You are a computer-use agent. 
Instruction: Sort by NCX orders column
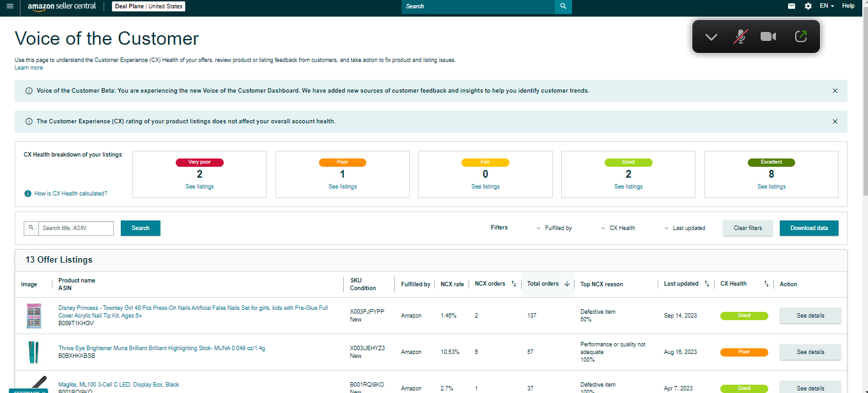pos(495,284)
